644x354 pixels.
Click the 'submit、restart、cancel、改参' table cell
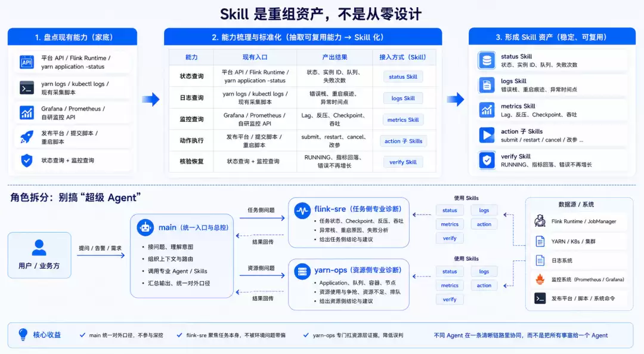(x=335, y=141)
